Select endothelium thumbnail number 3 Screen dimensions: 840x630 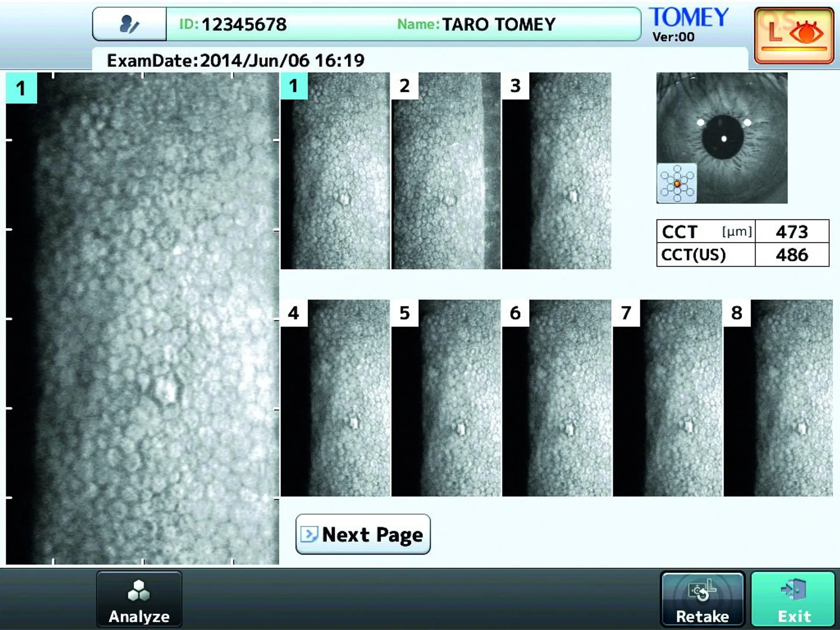point(556,171)
